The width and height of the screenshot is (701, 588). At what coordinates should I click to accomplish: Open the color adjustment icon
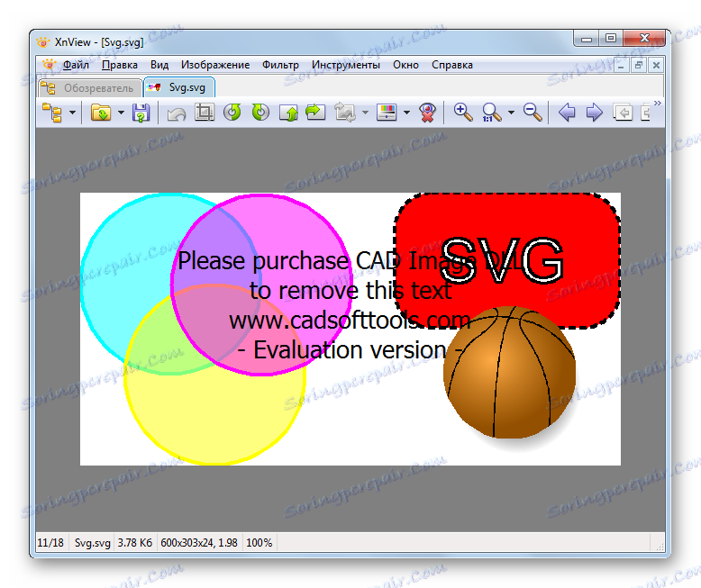pos(387,113)
